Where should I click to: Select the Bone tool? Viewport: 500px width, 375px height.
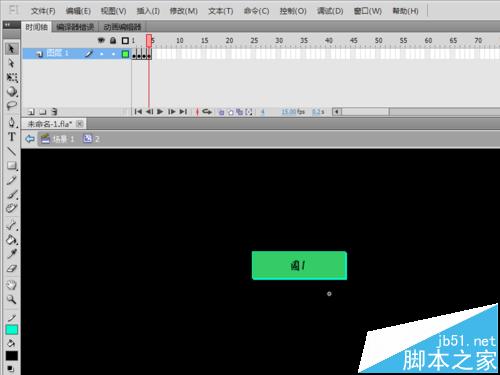click(x=12, y=225)
